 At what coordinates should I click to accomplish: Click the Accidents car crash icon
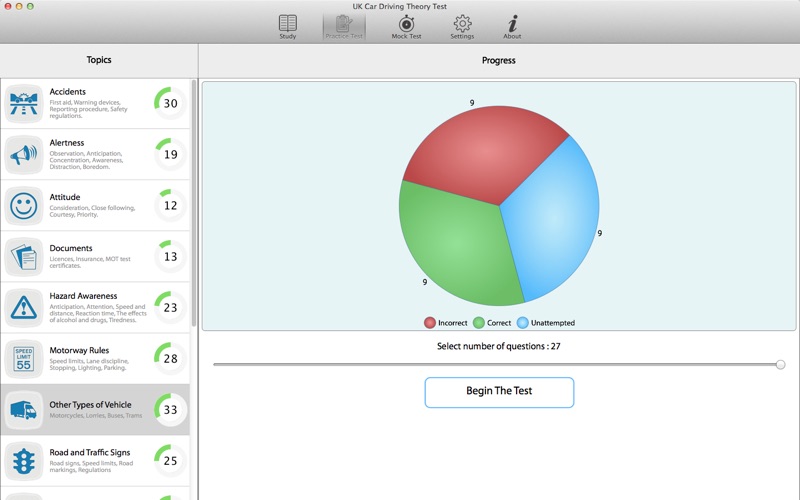(x=23, y=104)
